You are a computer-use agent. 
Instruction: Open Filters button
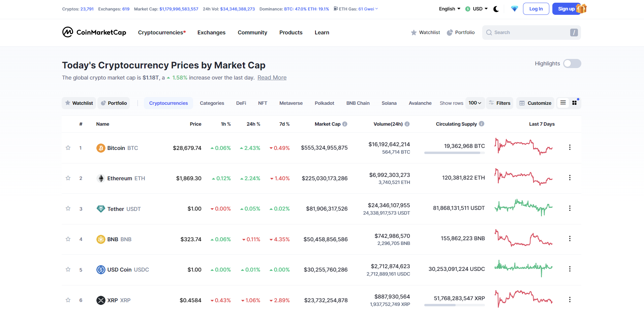(500, 103)
